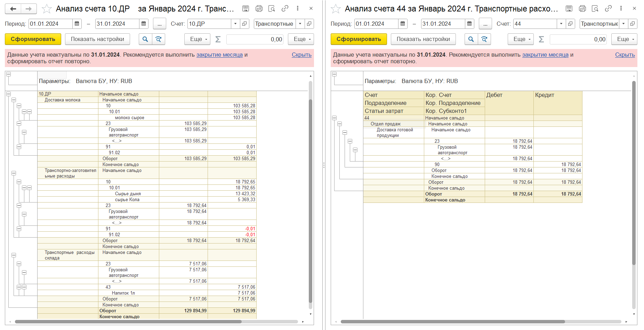This screenshot has height=330, width=644.
Task: Open the account 44 field's open-in-window icon
Action: point(571,24)
